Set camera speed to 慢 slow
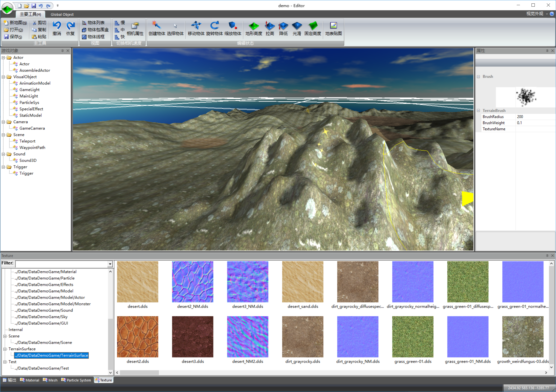556x392 pixels. pyautogui.click(x=120, y=23)
